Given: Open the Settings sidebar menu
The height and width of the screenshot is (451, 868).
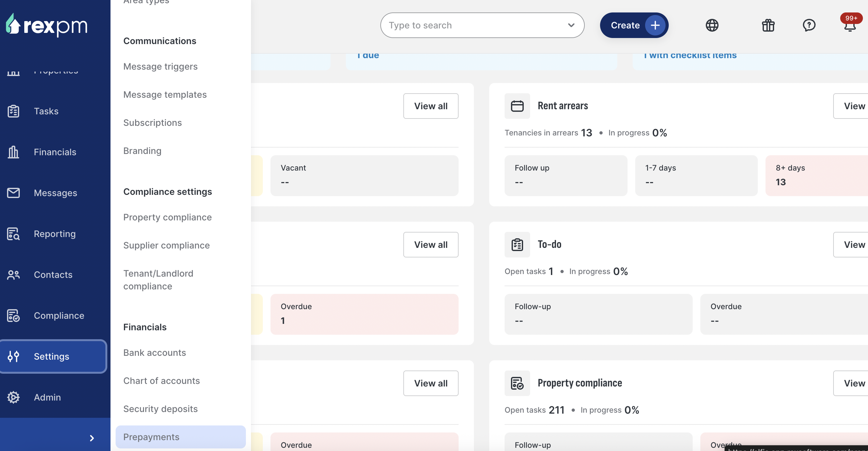Looking at the screenshot, I should click(53, 356).
